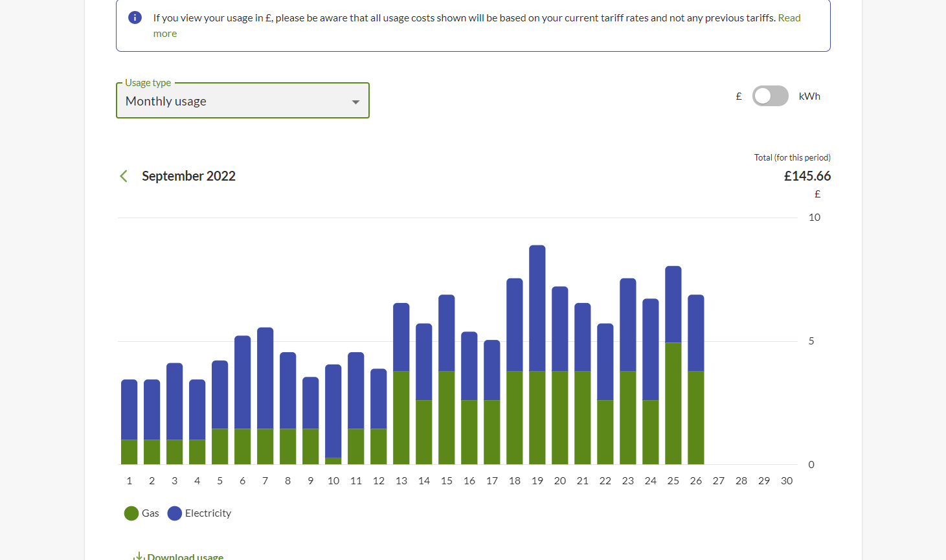Image resolution: width=946 pixels, height=560 pixels.
Task: Click the bar for day 1
Action: click(x=129, y=421)
